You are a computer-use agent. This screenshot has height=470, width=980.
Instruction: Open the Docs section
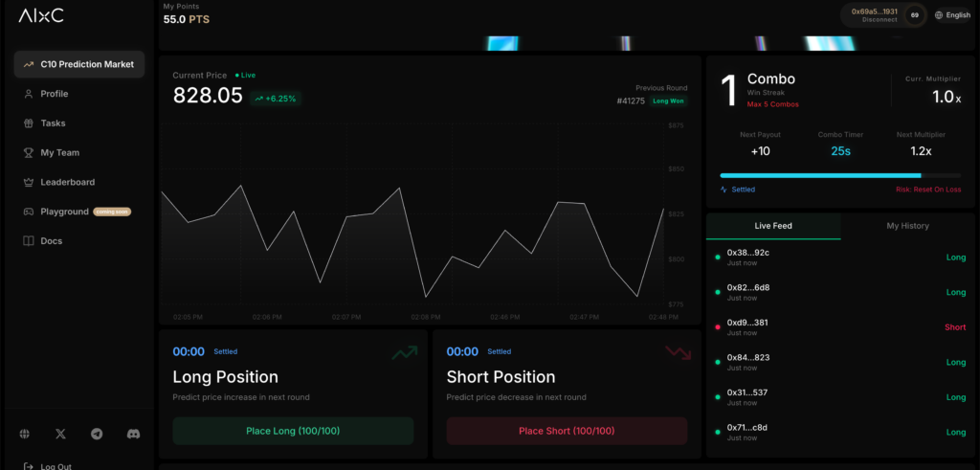(x=51, y=241)
